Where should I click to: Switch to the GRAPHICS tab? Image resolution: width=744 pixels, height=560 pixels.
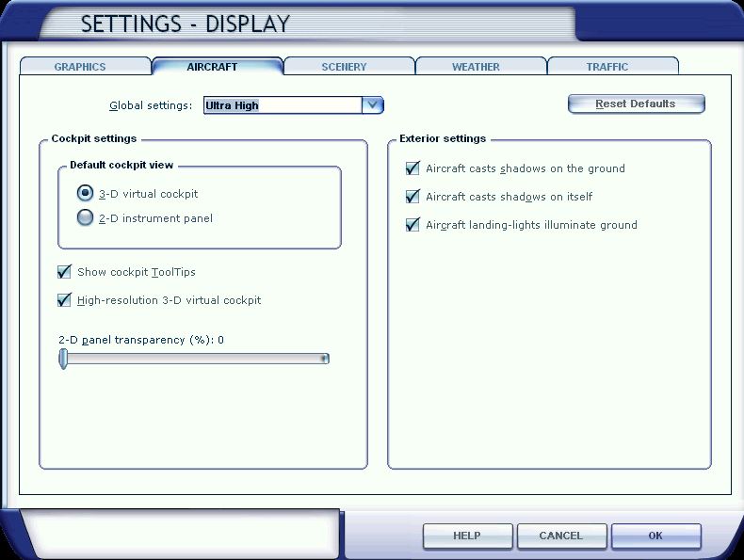tap(80, 67)
